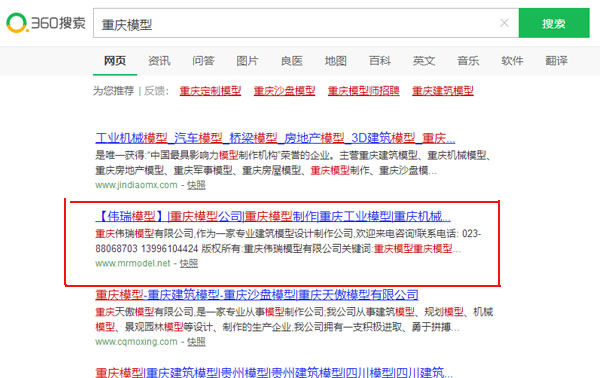Open result 重庆模型-重庆建筑模型-重庆沙盘模型 天傲

tap(257, 295)
